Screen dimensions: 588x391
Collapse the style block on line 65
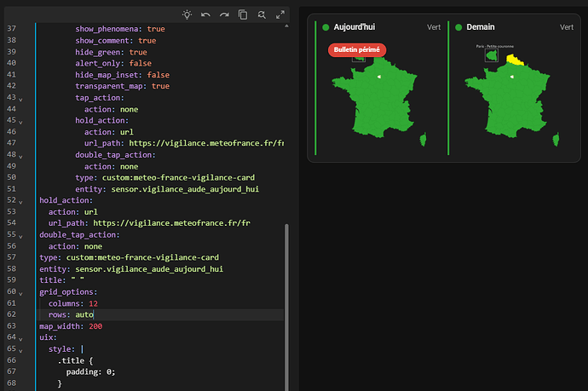point(20,351)
